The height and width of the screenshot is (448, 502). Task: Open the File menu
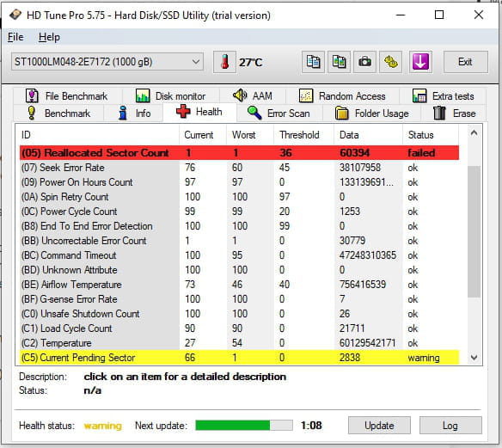[x=15, y=37]
